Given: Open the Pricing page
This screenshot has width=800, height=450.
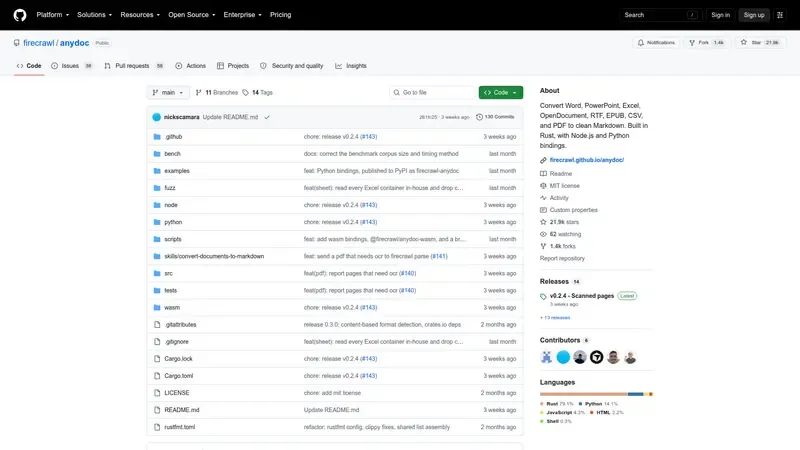Looking at the screenshot, I should click(280, 15).
